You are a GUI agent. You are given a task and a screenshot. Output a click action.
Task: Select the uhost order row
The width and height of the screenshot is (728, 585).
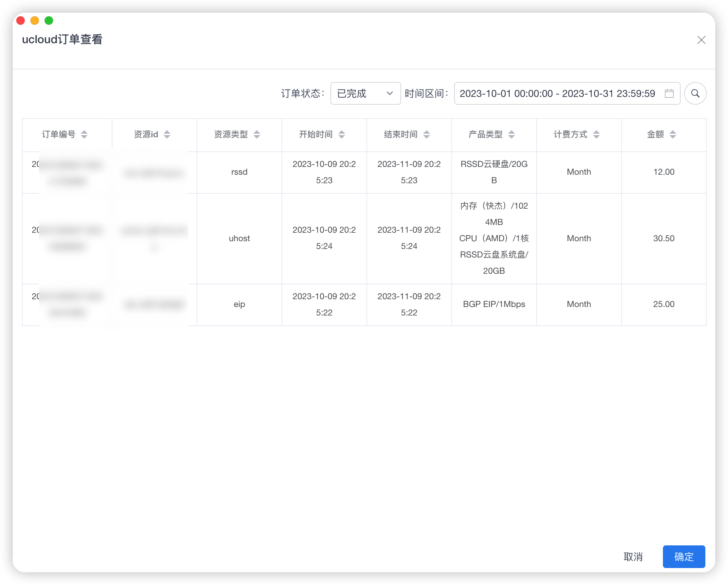pyautogui.click(x=239, y=238)
